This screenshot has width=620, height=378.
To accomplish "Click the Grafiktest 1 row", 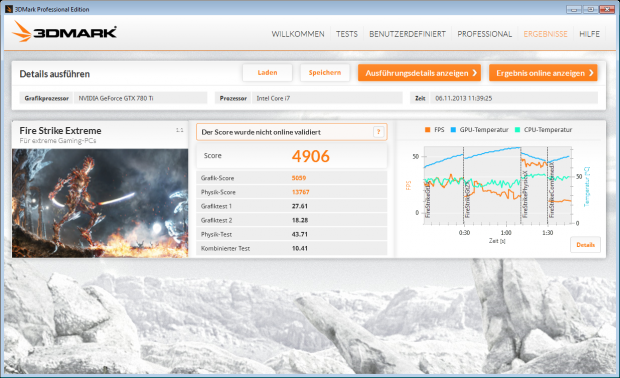I will pos(291,206).
